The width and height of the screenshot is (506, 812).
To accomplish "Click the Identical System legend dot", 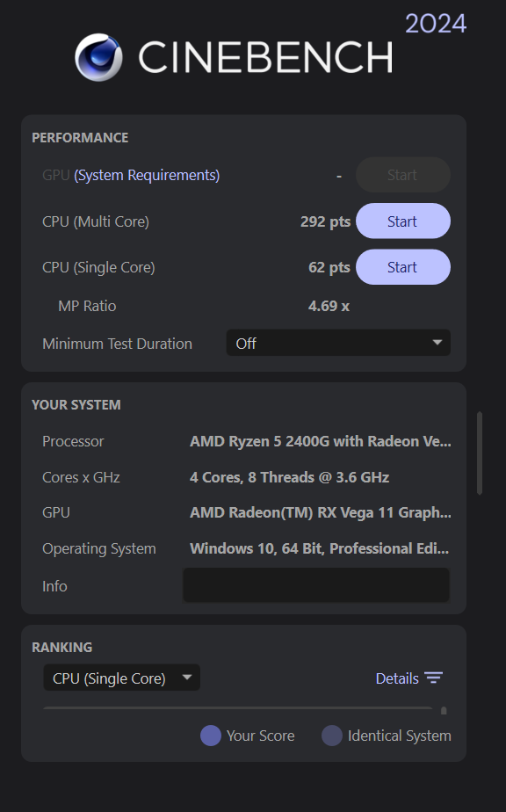I will tap(332, 736).
